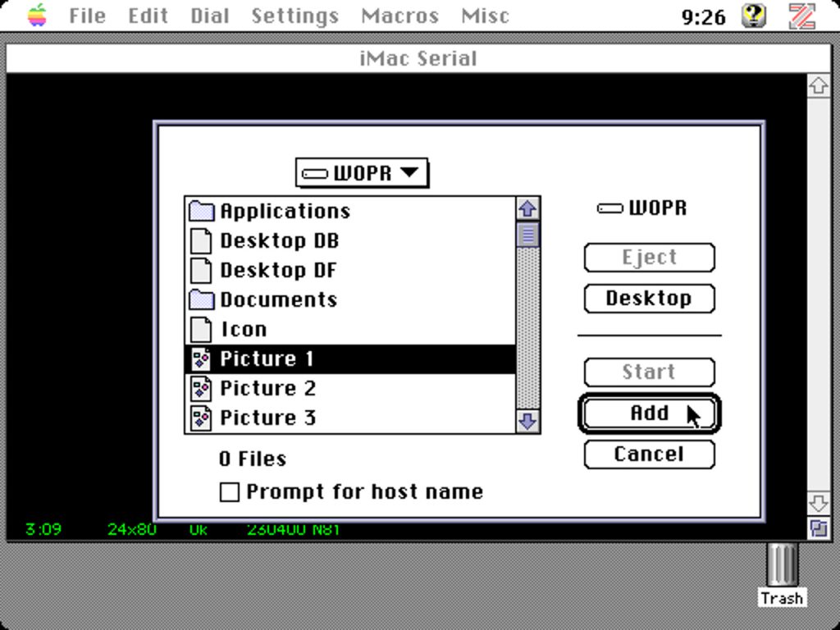Click the iMac Serial window scroll up arrow
840x630 pixels.
(x=818, y=85)
